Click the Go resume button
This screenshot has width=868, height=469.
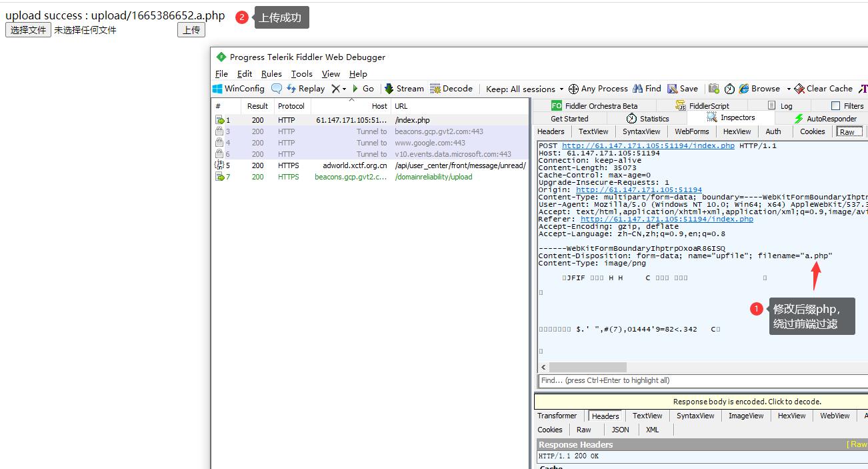363,89
